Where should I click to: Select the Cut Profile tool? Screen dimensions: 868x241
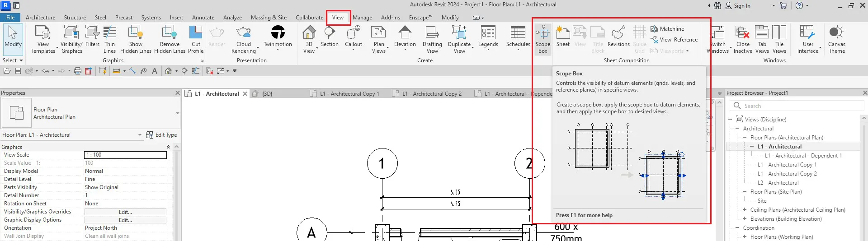[x=196, y=39]
